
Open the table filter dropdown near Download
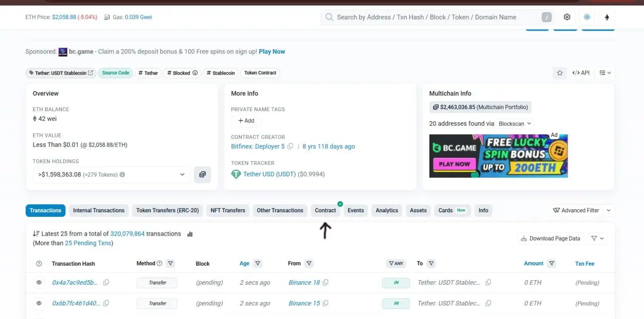tap(597, 238)
